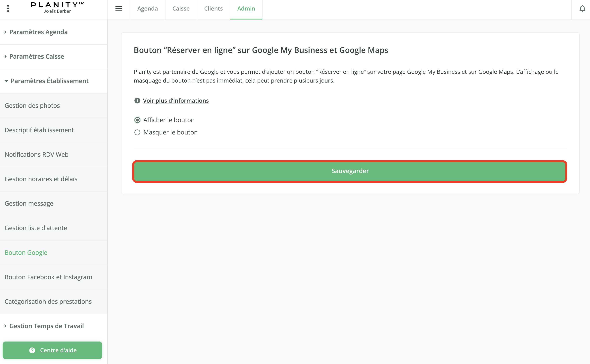
Task: Open the notifications bell
Action: click(582, 9)
